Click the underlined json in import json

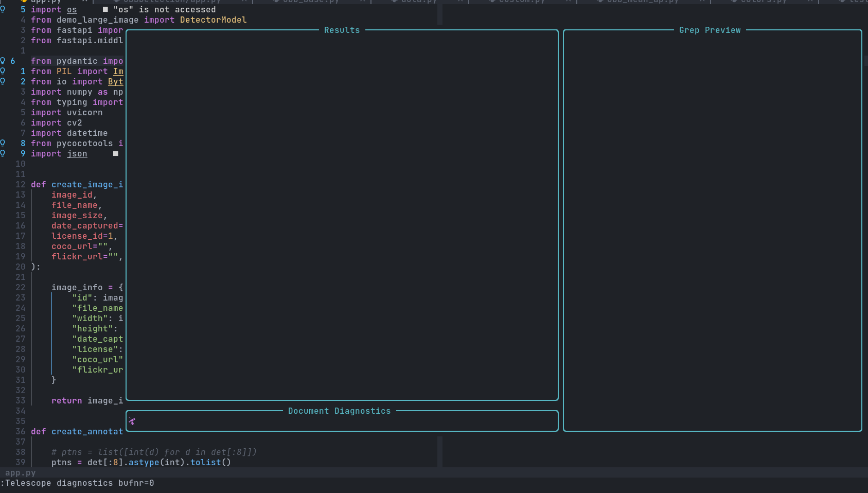[x=77, y=153]
